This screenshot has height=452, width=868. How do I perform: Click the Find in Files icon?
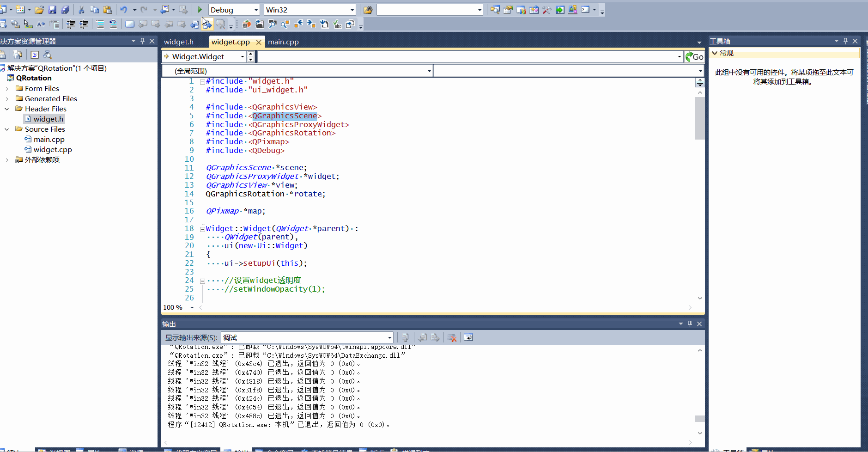pyautogui.click(x=368, y=10)
